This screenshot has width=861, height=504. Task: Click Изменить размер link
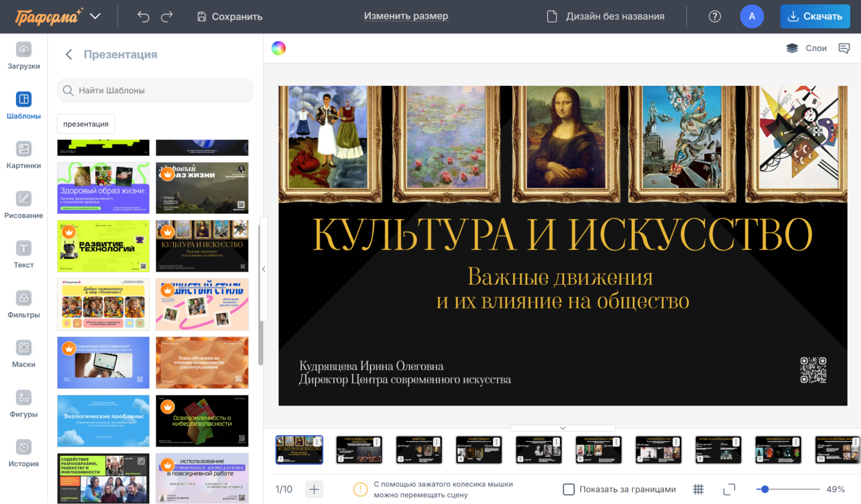point(406,16)
